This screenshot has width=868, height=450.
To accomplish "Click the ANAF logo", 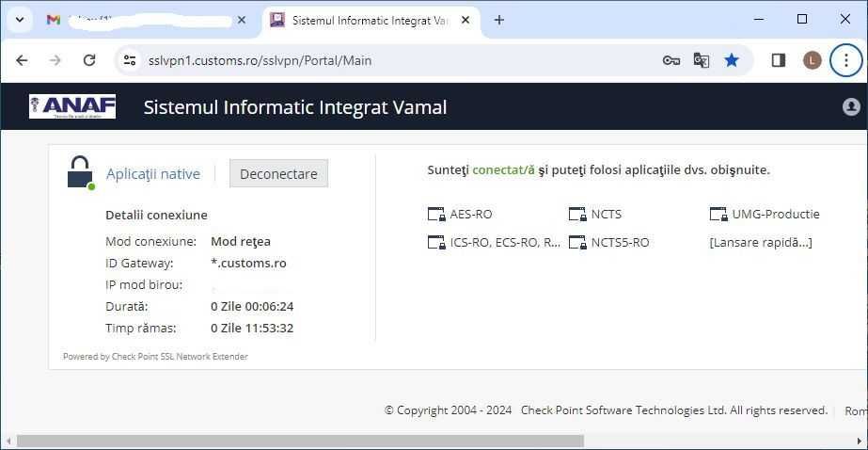I will tap(72, 106).
